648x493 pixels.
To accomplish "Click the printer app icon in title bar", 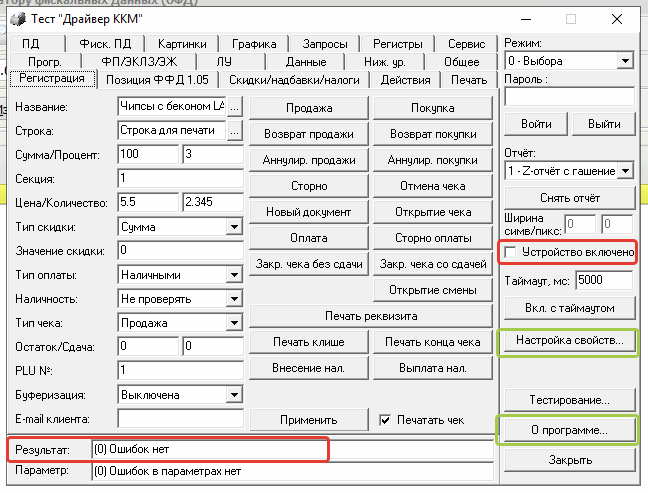I will click(x=18, y=19).
